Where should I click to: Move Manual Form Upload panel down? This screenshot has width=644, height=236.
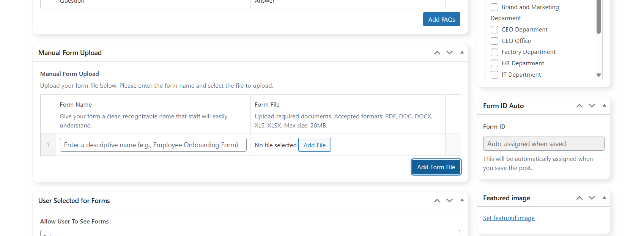[x=450, y=53]
